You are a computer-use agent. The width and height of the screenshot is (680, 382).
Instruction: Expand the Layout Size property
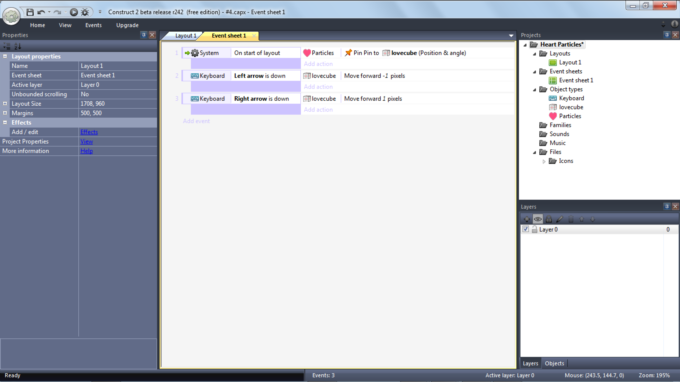pyautogui.click(x=5, y=104)
